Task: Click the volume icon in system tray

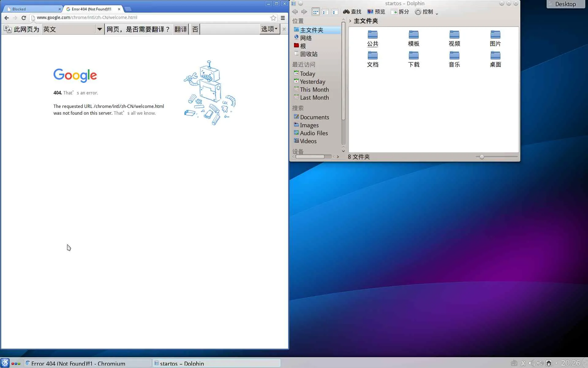Action: pos(531,363)
